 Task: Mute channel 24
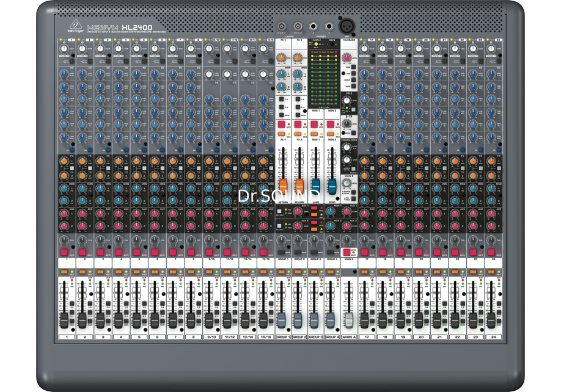(491, 252)
